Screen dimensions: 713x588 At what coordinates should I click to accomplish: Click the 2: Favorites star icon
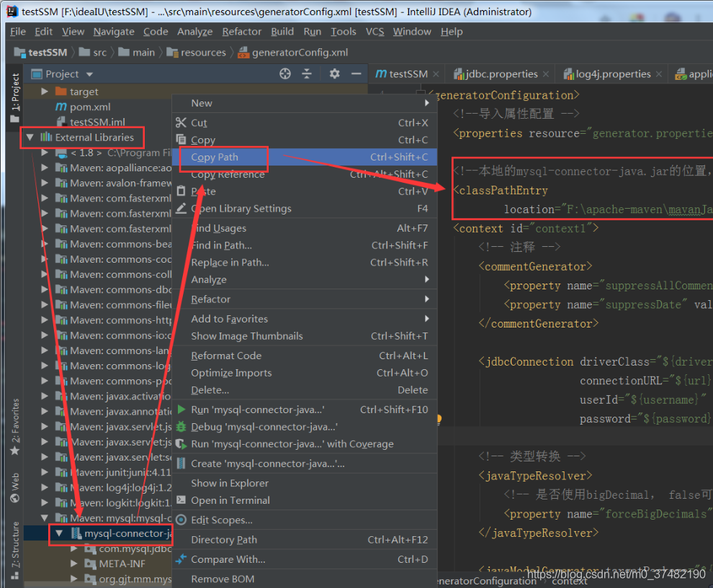15,451
